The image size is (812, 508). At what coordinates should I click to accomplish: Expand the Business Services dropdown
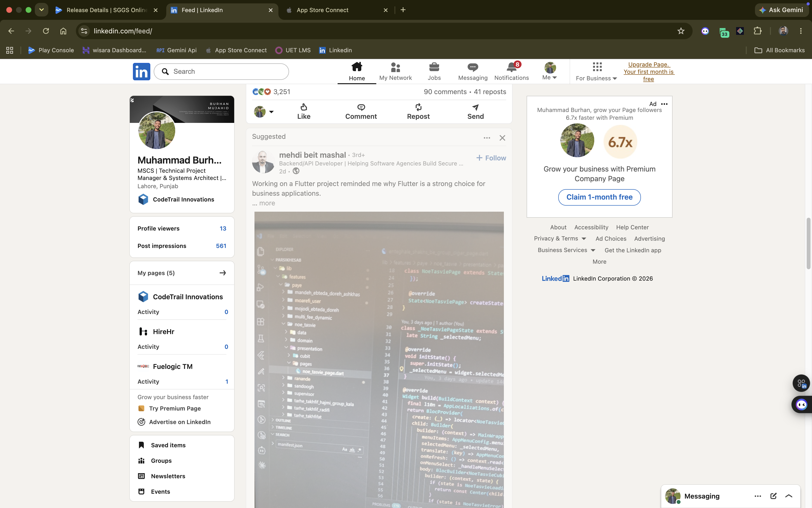(x=566, y=250)
